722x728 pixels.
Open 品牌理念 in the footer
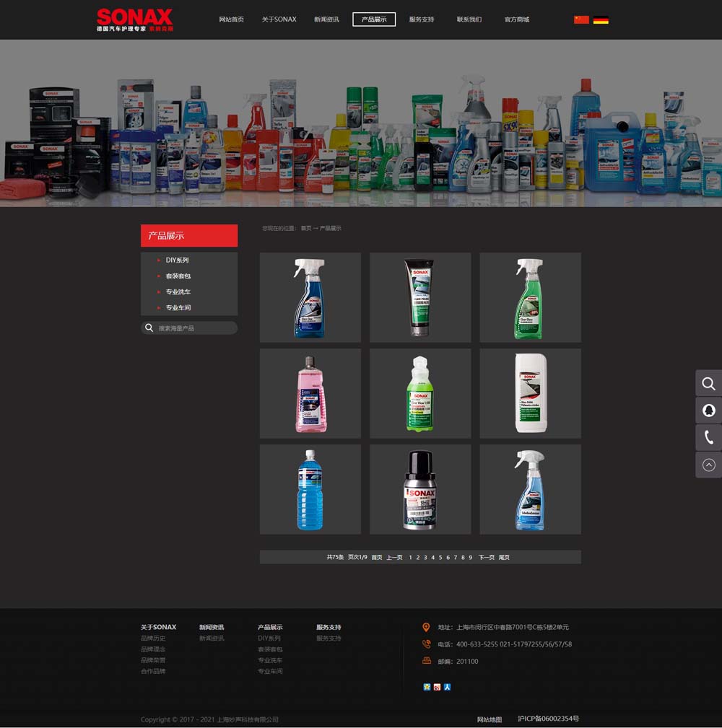[x=153, y=649]
